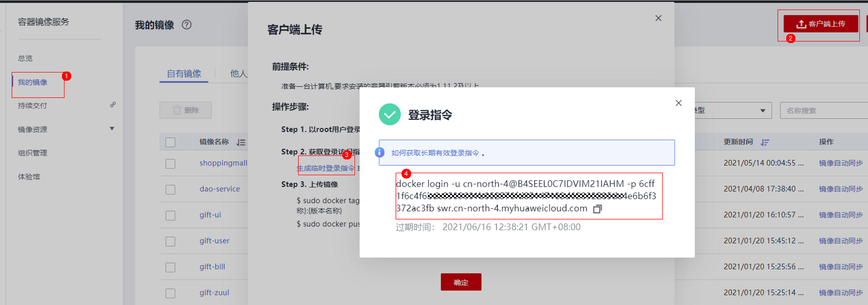The image size is (868, 305).
Task: Click the 生成临时登录指令 link
Action: 326,168
